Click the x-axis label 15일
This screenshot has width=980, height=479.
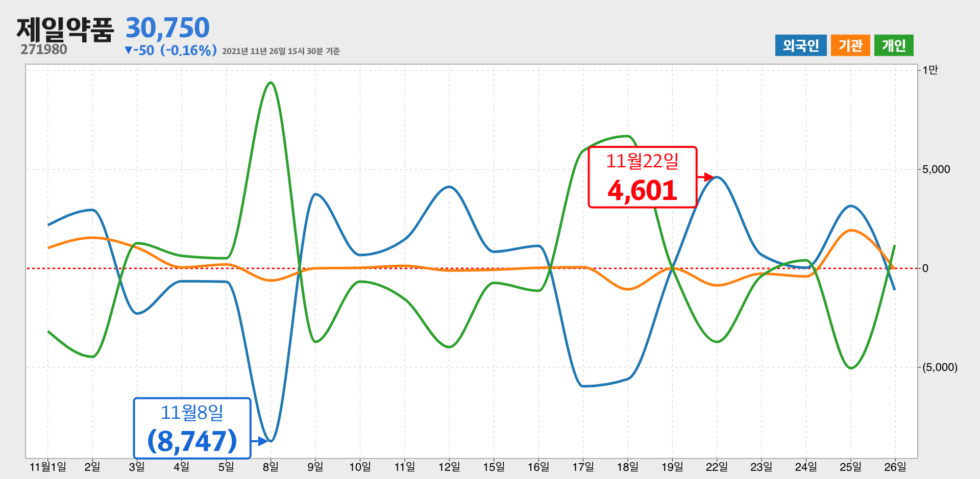point(494,467)
